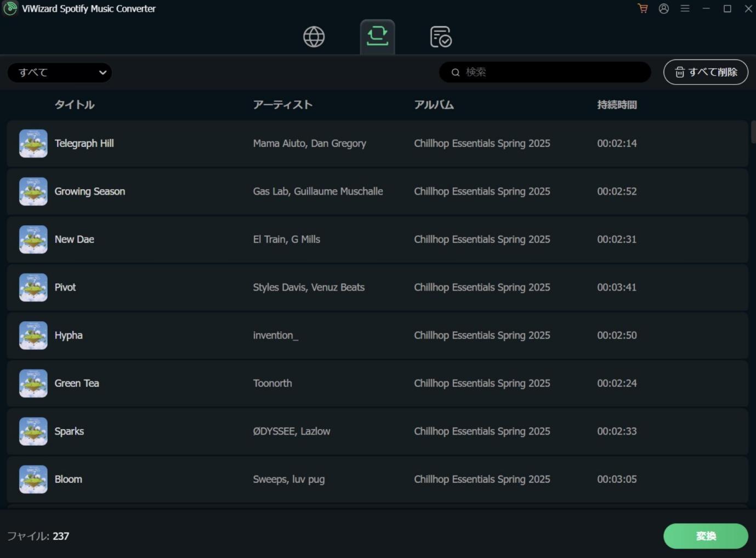Click the 00:03:05 duration
The width and height of the screenshot is (756, 558).
617,479
